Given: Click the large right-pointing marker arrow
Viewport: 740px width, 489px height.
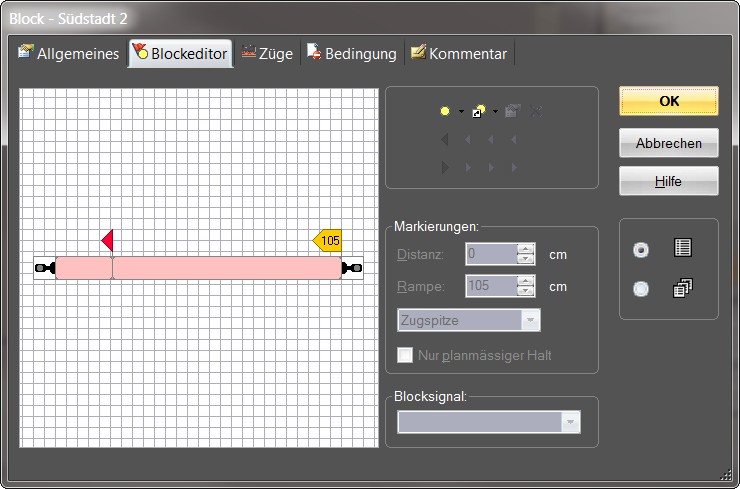Looking at the screenshot, I should coord(445,167).
